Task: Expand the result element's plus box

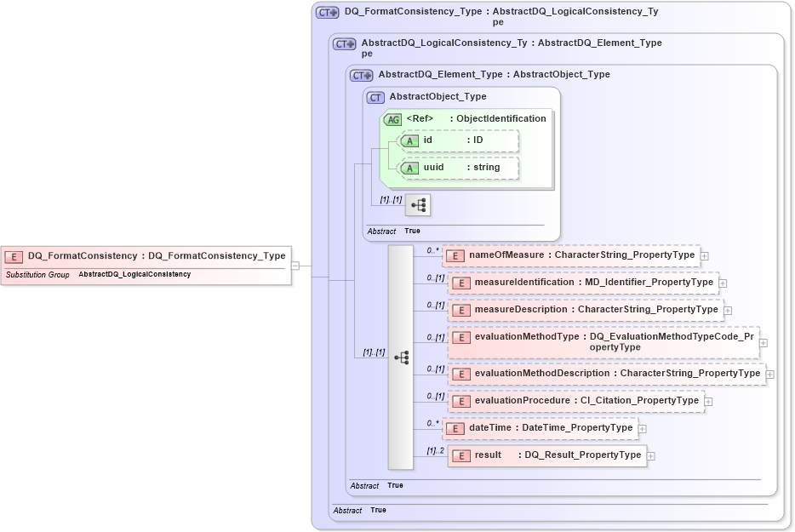Action: (650, 455)
